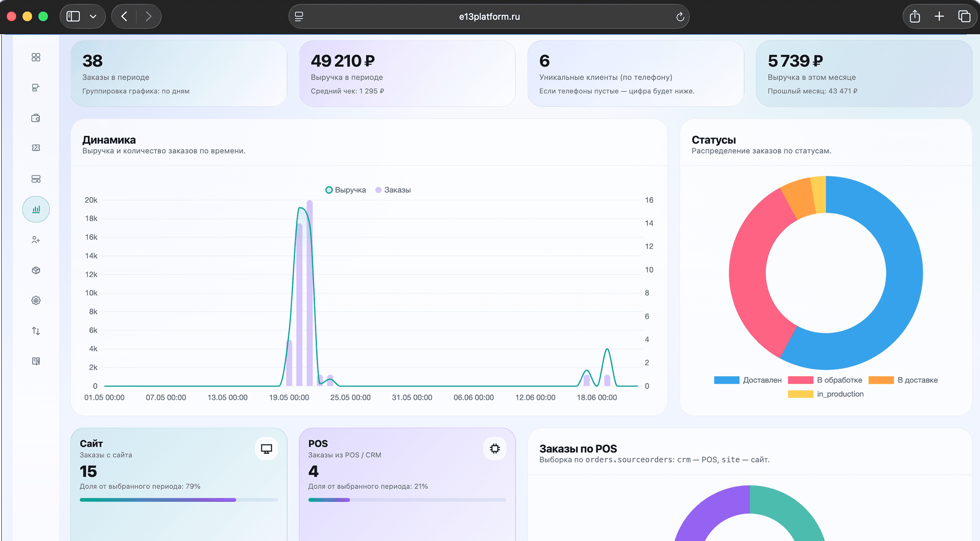Go back in browser history

coord(124,17)
